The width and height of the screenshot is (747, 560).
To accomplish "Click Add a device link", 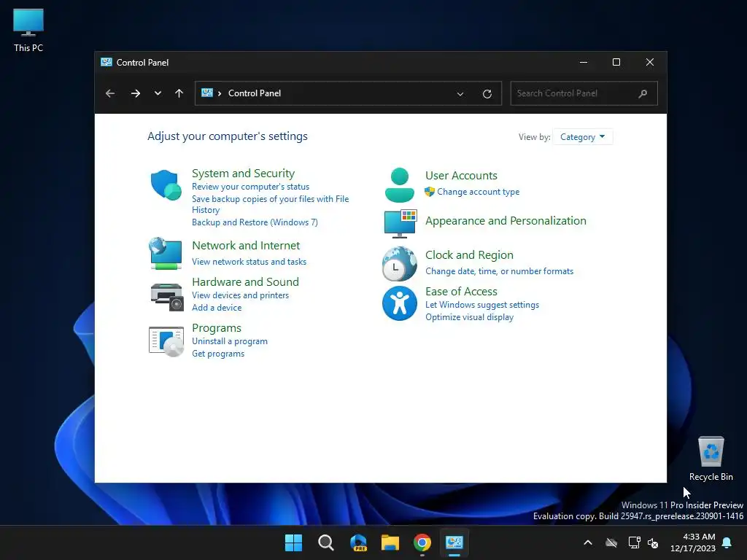I will click(217, 308).
